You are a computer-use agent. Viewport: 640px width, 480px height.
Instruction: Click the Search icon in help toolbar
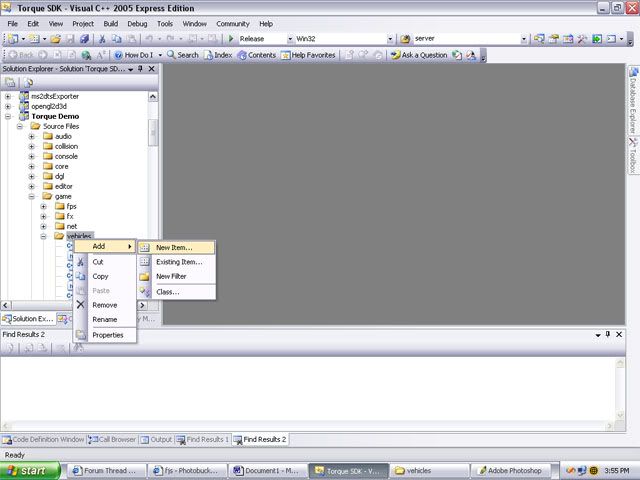point(171,55)
